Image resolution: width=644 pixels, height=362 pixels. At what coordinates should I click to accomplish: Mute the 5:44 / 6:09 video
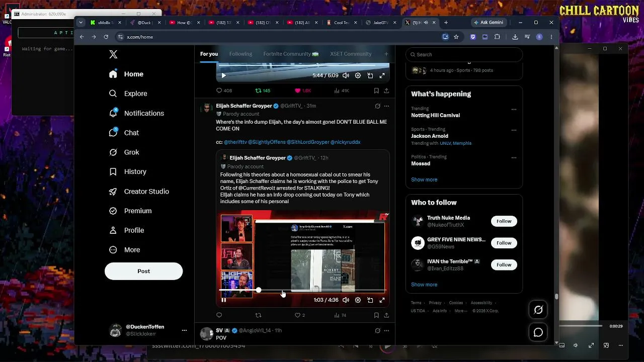point(346,75)
